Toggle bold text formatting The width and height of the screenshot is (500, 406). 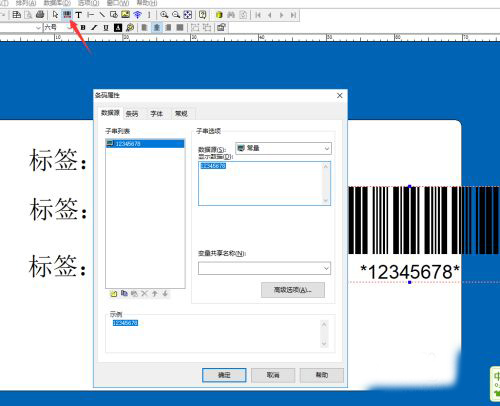83,28
